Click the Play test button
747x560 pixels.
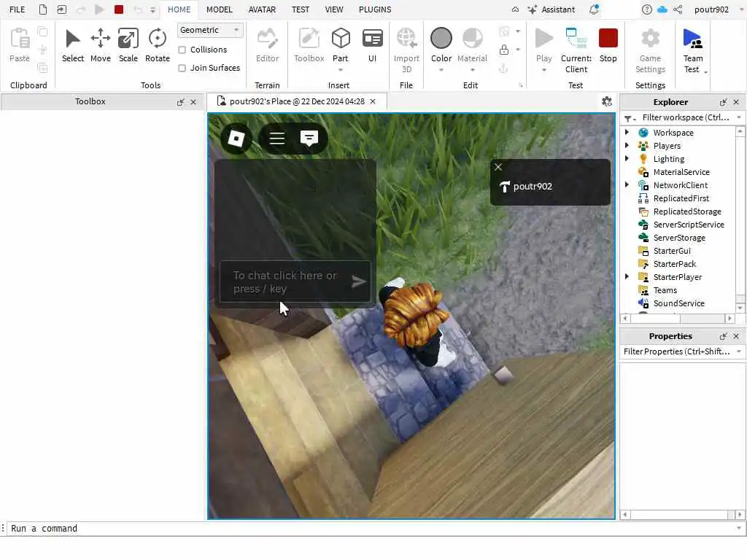point(543,46)
